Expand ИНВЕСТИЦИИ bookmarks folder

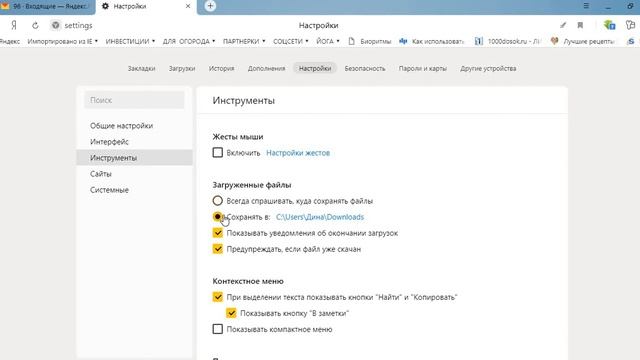130,41
